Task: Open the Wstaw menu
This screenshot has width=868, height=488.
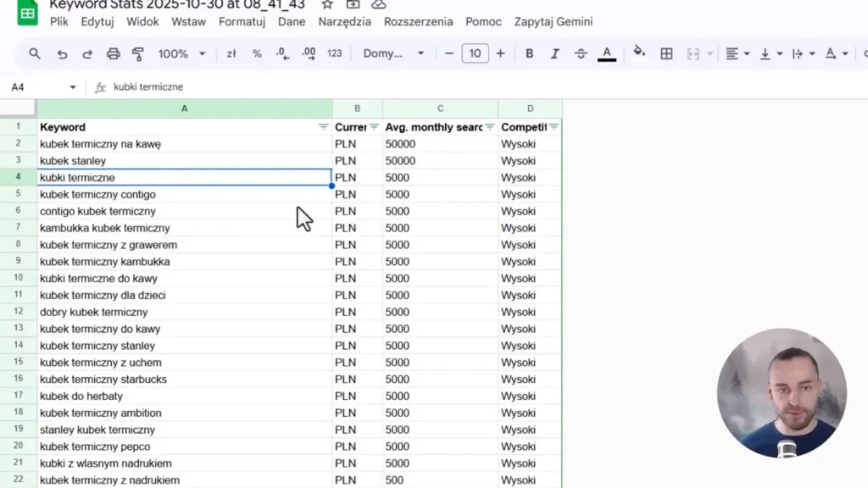Action: (189, 21)
